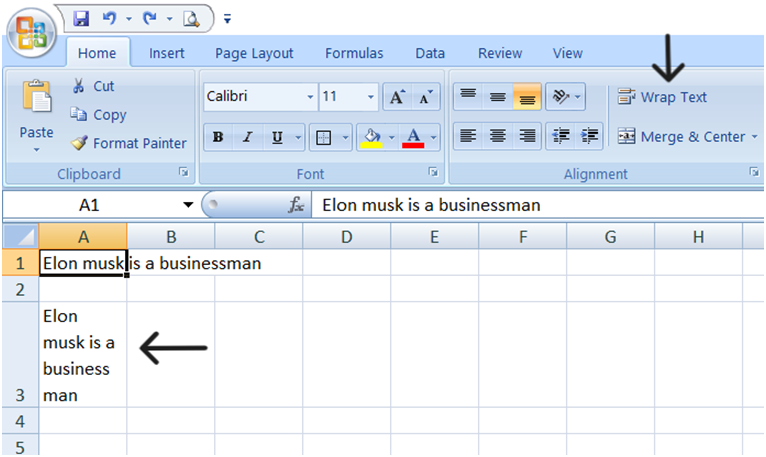Viewport: 766px width, 457px height.
Task: Open the Office button menu
Action: [31, 33]
